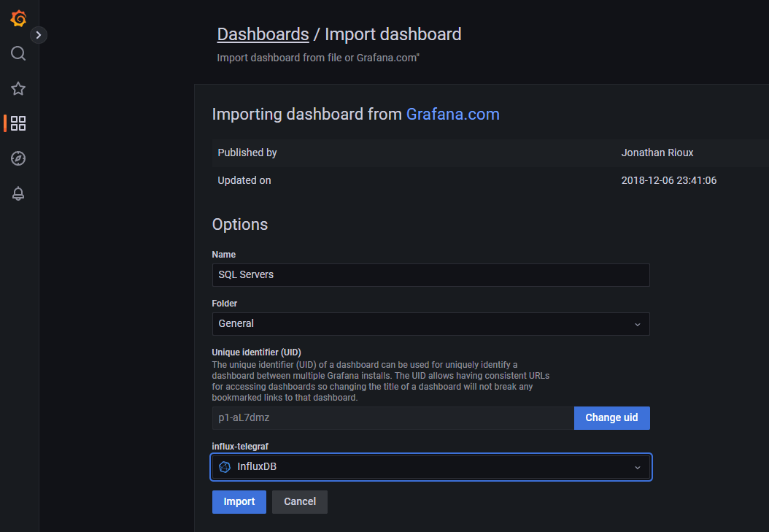
Task: Focus the Name field containing SQL Servers
Action: click(430, 275)
